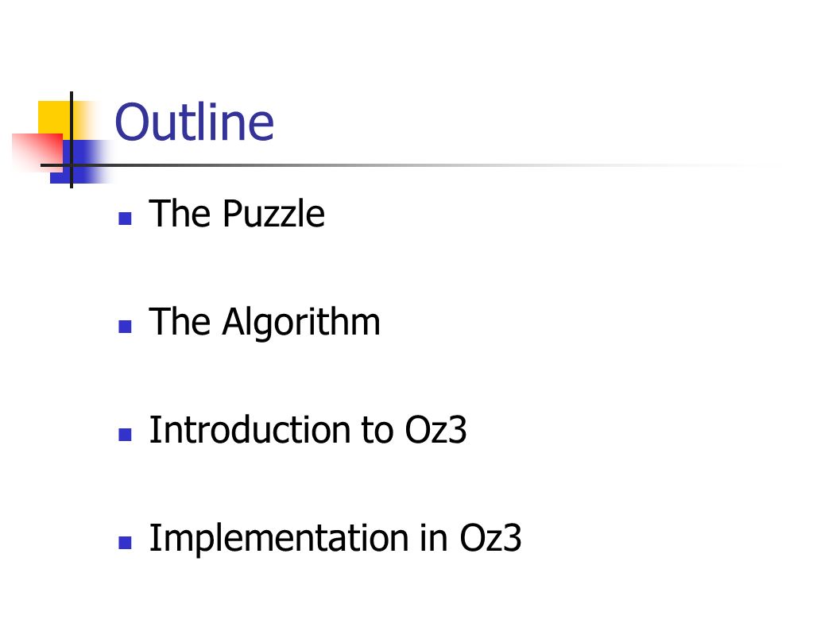Screen dimensions: 840x631
Task: Click the bullet marker beside The Algorithm
Action: [125, 326]
